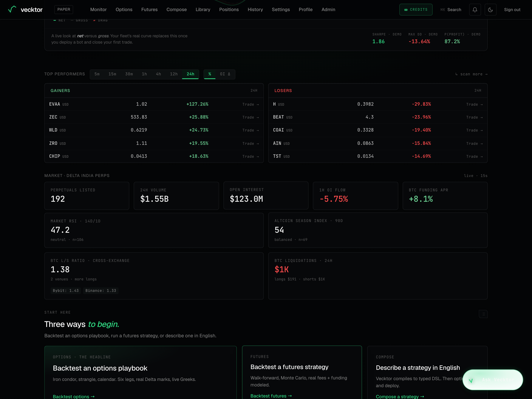Click the Max DD -13.64% stat
The height and width of the screenshot is (399, 532).
423,38
